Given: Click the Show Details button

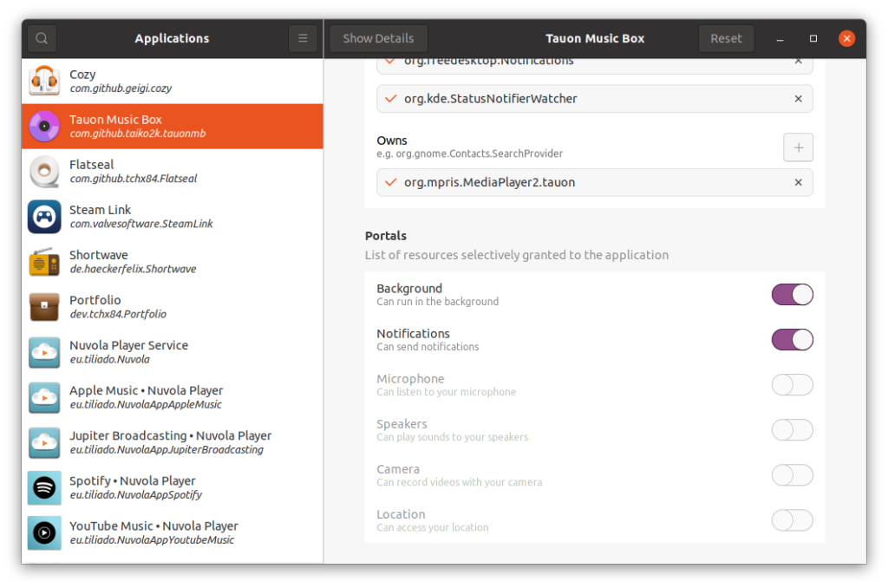Looking at the screenshot, I should (378, 38).
